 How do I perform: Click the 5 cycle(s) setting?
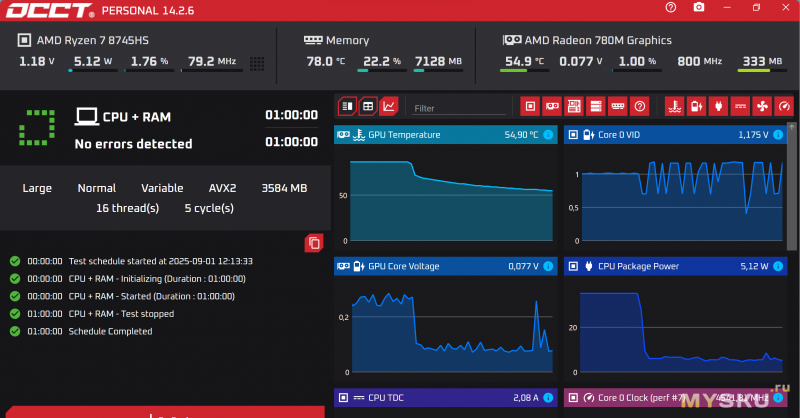(x=209, y=208)
